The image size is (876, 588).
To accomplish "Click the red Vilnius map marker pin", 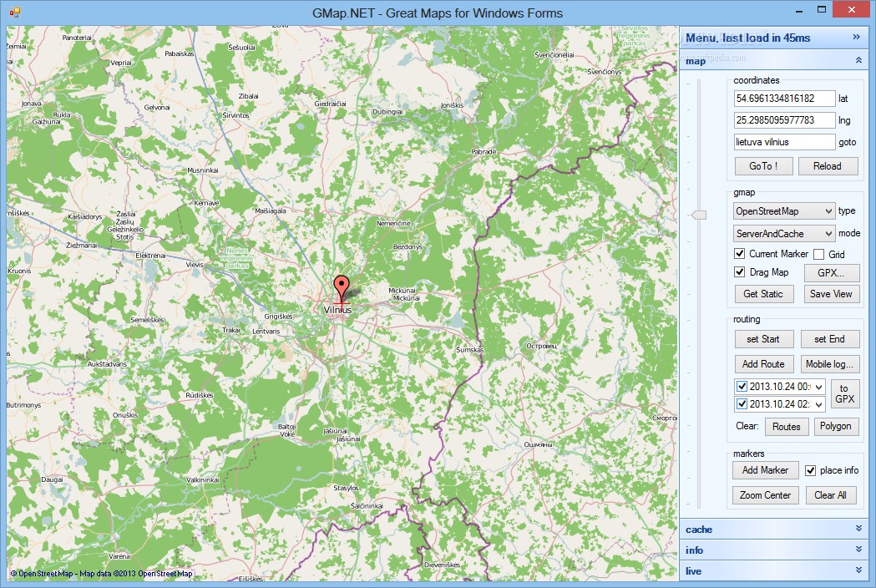I will pyautogui.click(x=341, y=289).
